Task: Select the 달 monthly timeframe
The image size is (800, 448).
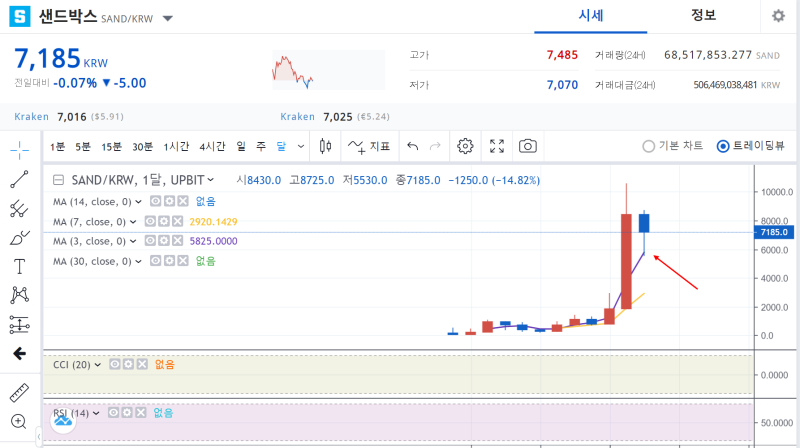Action: click(281, 147)
